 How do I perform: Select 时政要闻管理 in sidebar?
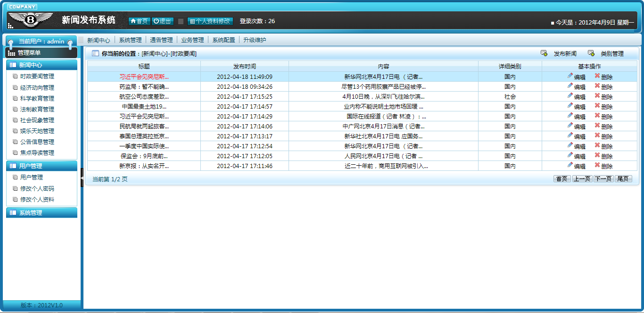[37, 76]
